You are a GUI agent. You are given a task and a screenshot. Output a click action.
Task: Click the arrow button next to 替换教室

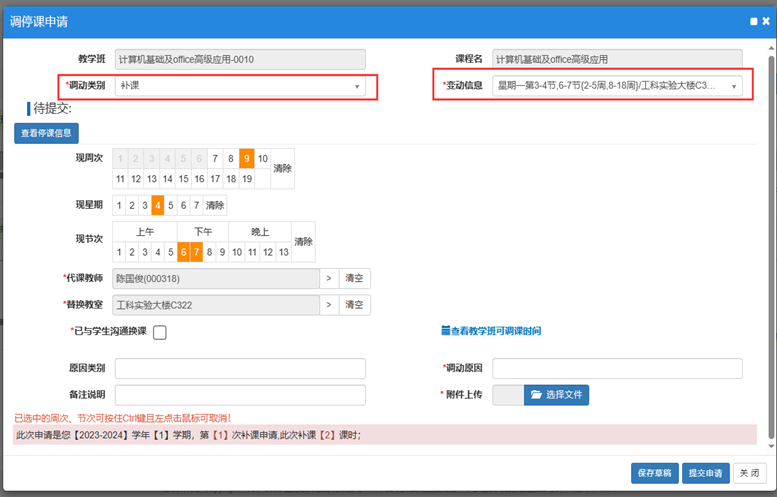tap(329, 305)
